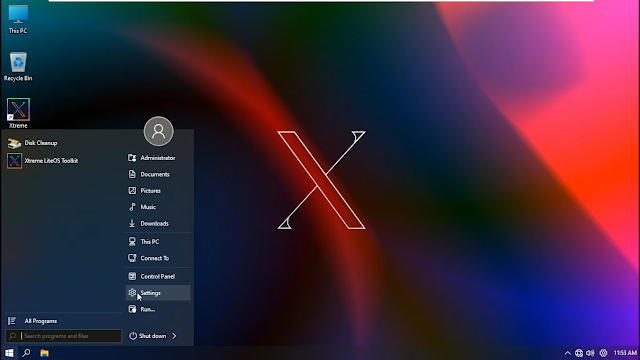Viewport: 640px width, 360px height.
Task: Click the music note icon beside Music
Action: [x=132, y=207]
